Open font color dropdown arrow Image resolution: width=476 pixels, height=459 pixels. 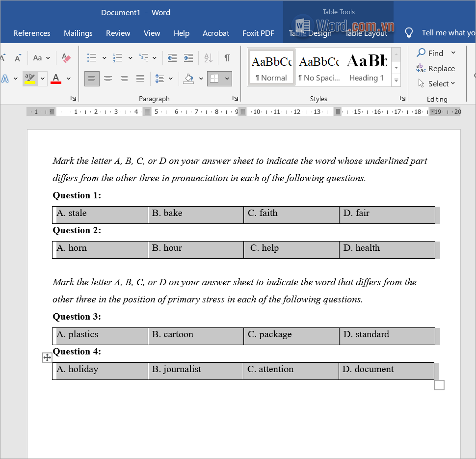(69, 79)
